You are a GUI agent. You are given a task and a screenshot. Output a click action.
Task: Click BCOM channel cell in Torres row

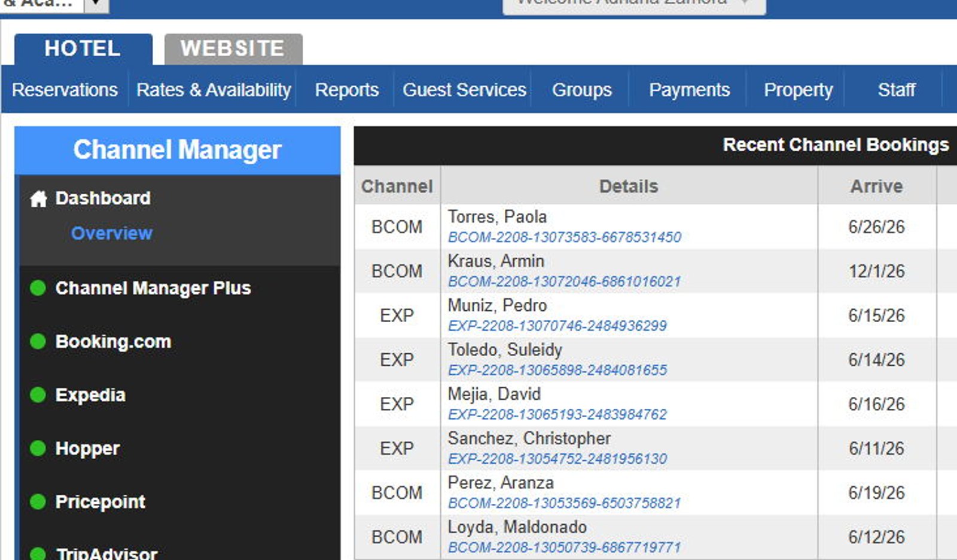point(397,227)
